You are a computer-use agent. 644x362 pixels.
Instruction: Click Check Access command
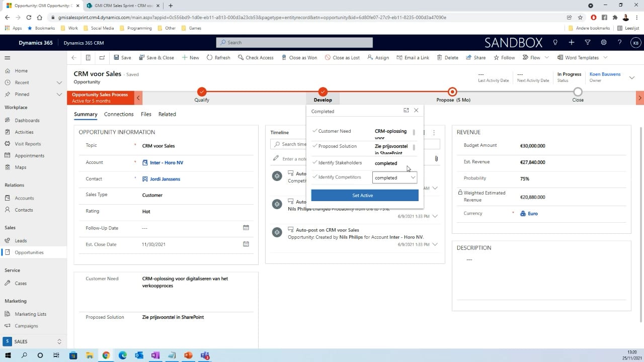(256, 57)
